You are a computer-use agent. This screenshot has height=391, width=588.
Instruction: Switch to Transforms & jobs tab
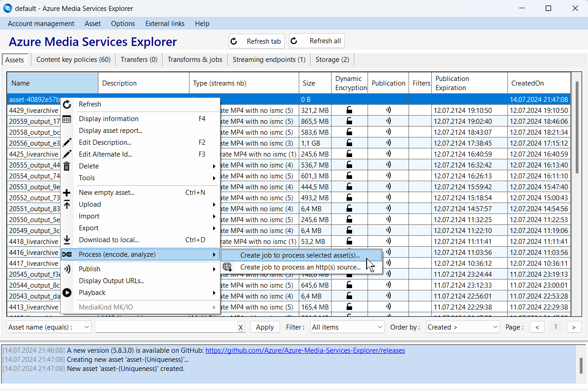pyautogui.click(x=195, y=60)
